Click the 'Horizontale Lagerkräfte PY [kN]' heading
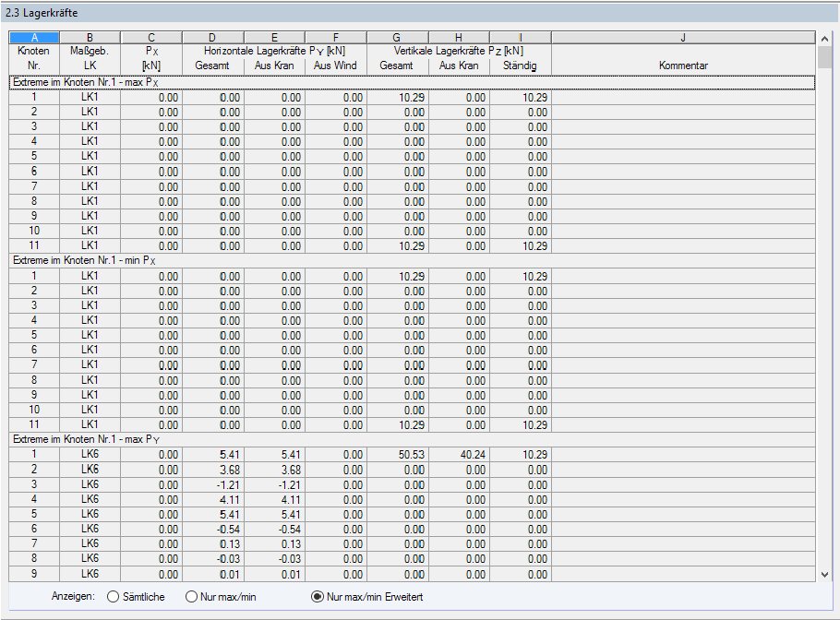The image size is (840, 620). tap(274, 51)
